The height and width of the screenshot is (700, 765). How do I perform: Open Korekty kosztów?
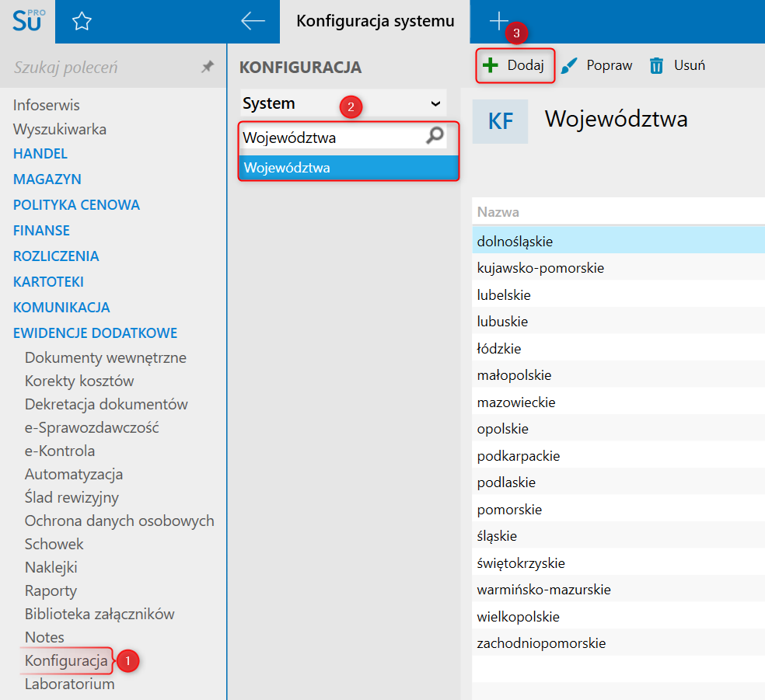[79, 381]
